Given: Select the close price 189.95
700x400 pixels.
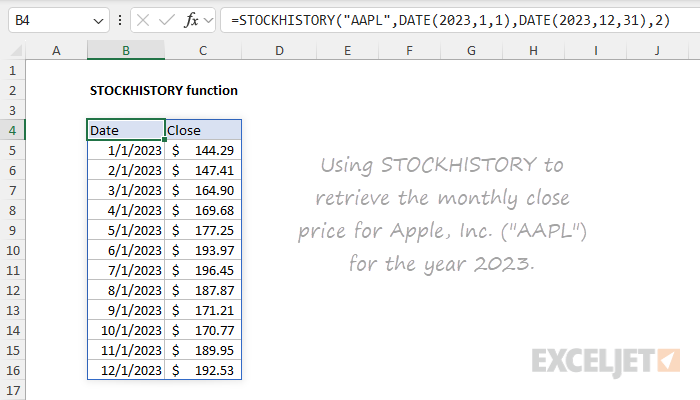Looking at the screenshot, I should click(203, 350).
